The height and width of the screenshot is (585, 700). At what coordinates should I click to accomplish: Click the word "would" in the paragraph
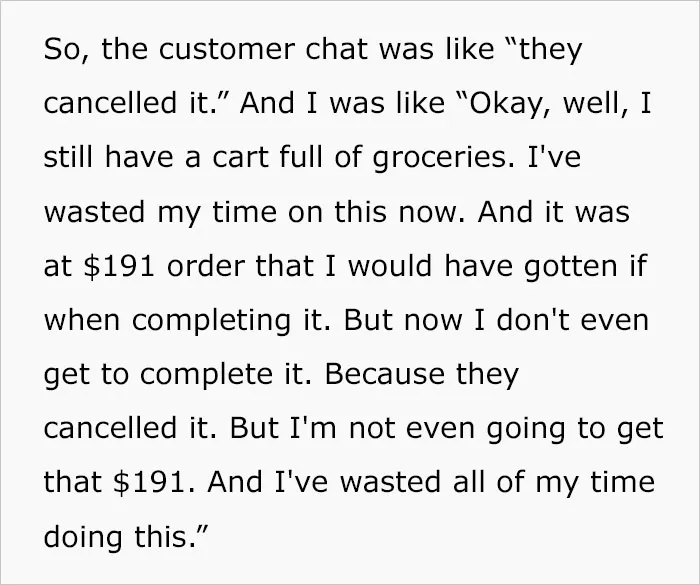pos(390,265)
